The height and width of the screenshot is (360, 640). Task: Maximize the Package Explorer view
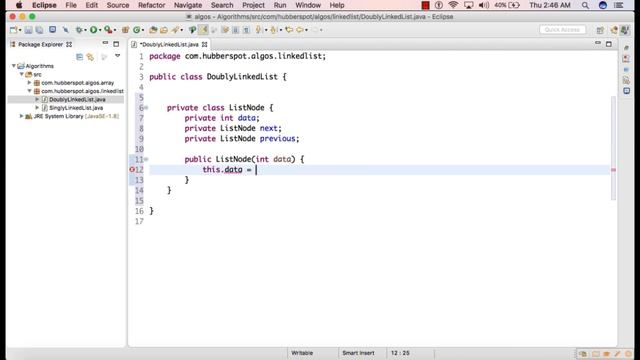pos(116,44)
